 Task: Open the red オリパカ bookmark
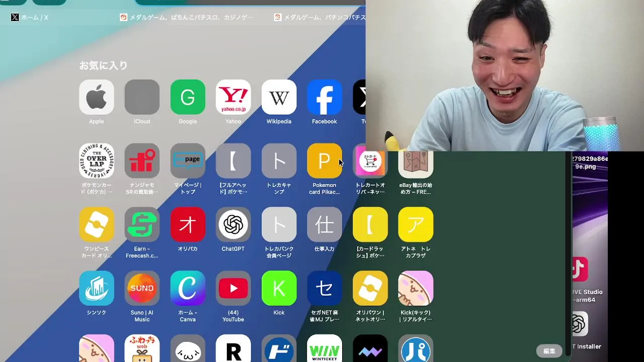pos(188,224)
